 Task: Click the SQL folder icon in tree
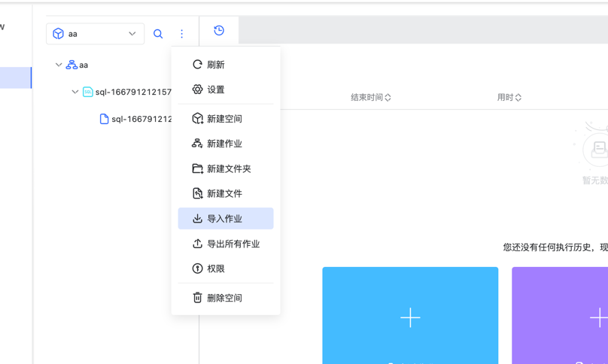[x=87, y=92]
